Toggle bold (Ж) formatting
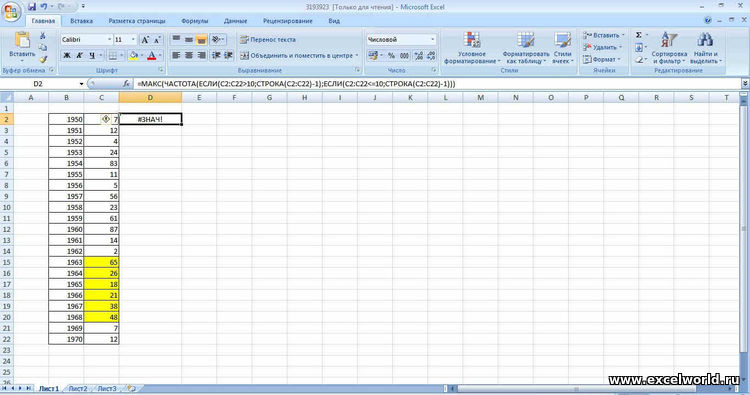Viewport: 750px width, 395px height. (67, 55)
